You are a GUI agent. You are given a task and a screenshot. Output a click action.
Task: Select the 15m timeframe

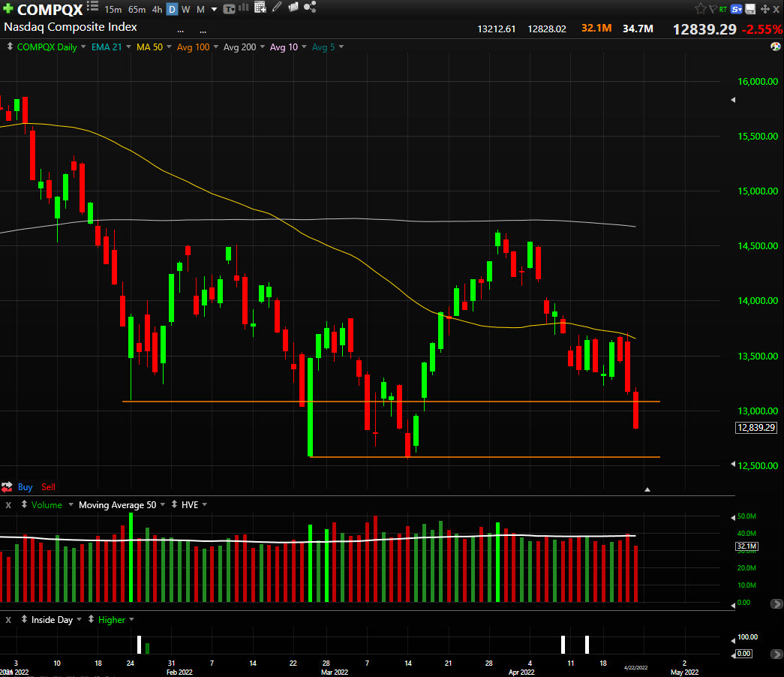coord(113,10)
